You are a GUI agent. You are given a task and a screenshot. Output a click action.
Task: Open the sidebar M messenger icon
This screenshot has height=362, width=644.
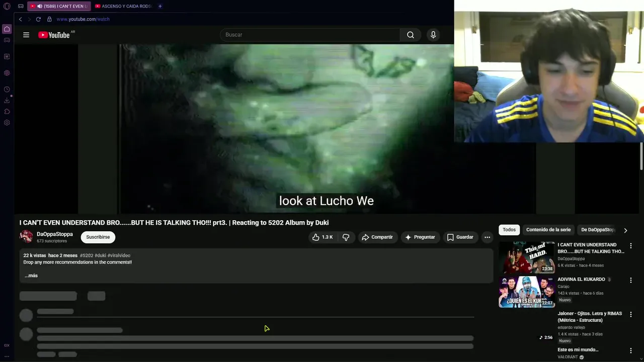7,56
